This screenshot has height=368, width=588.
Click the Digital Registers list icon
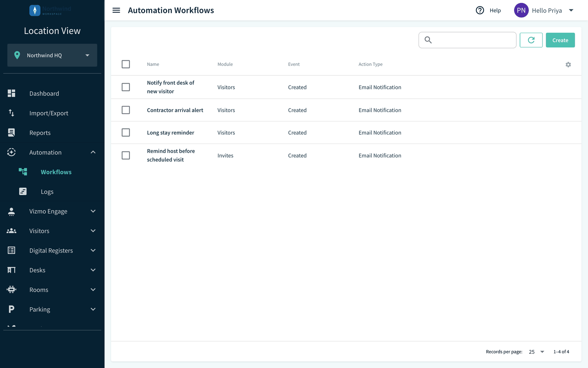pyautogui.click(x=11, y=250)
